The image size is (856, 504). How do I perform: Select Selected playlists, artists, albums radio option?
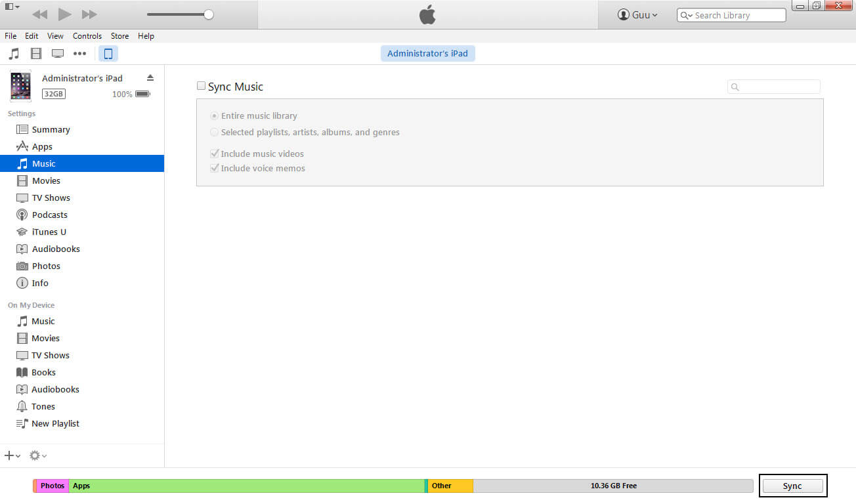tap(214, 132)
